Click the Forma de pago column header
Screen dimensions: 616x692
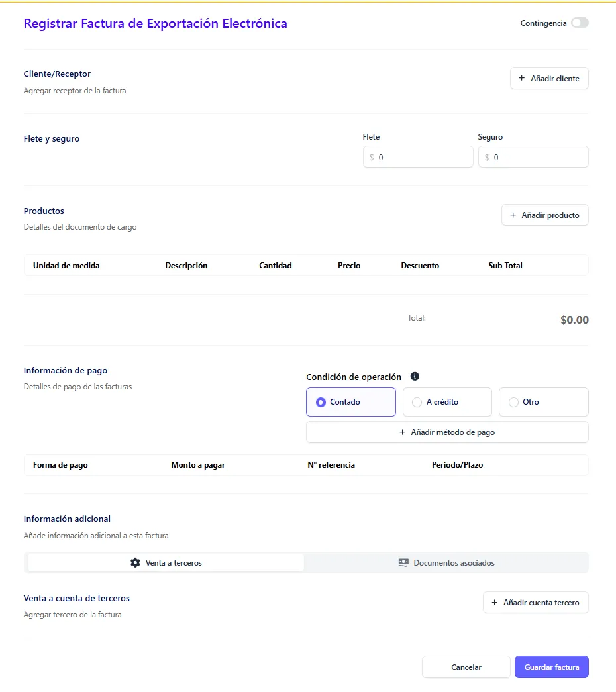(x=60, y=465)
